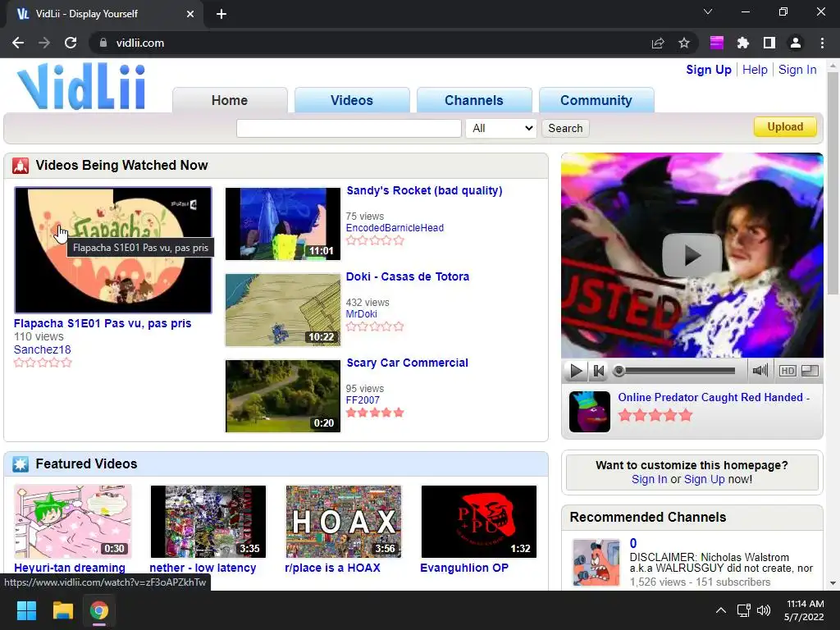The width and height of the screenshot is (840, 630).
Task: Open Flapacha S1E01 large thumbnail
Action: point(113,249)
